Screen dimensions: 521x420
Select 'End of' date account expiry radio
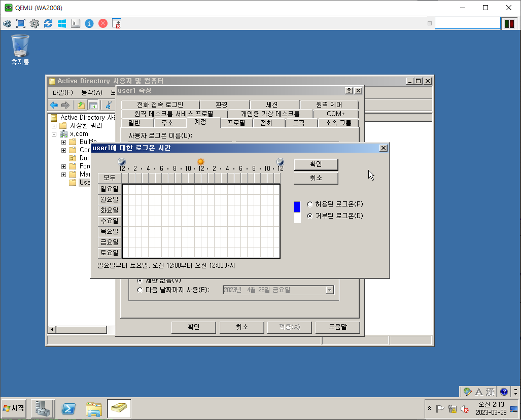(x=140, y=290)
